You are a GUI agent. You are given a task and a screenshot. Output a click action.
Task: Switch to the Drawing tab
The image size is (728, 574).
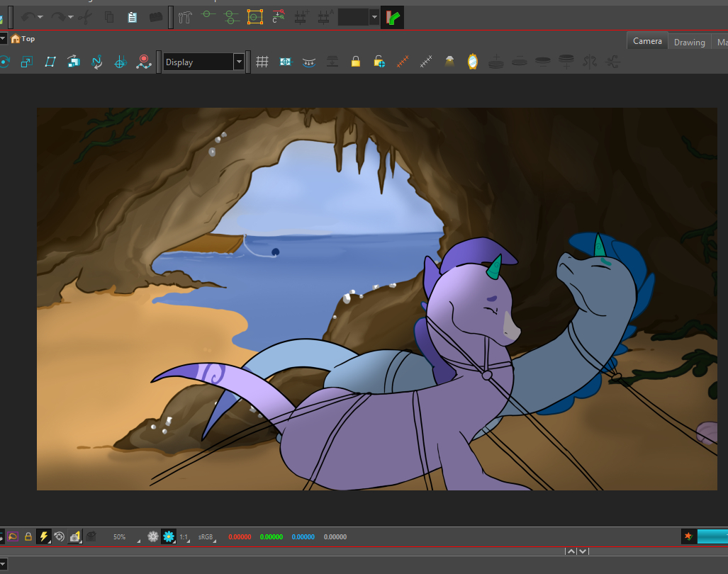click(x=689, y=42)
